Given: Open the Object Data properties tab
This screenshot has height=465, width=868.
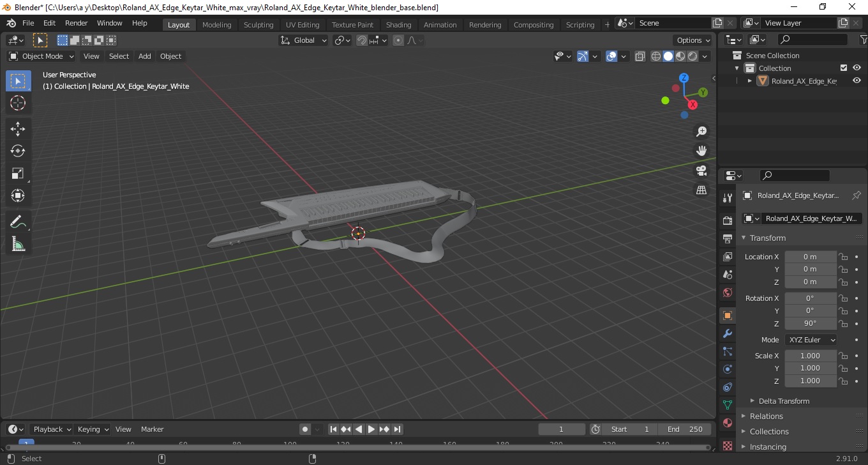Looking at the screenshot, I should click(x=727, y=405).
